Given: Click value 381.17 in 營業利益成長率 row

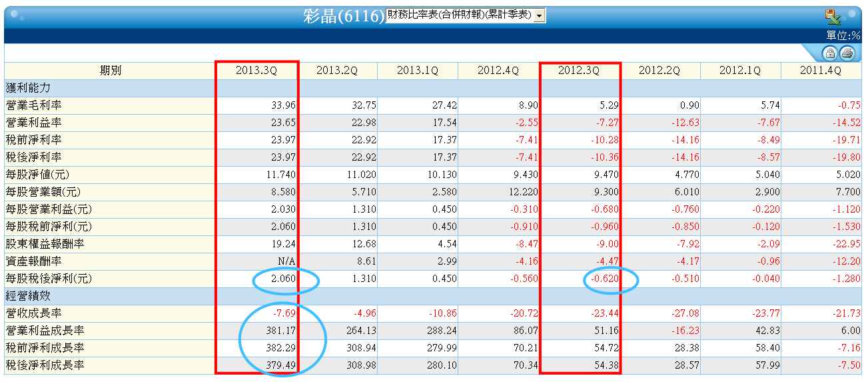Looking at the screenshot, I should click(x=282, y=330).
